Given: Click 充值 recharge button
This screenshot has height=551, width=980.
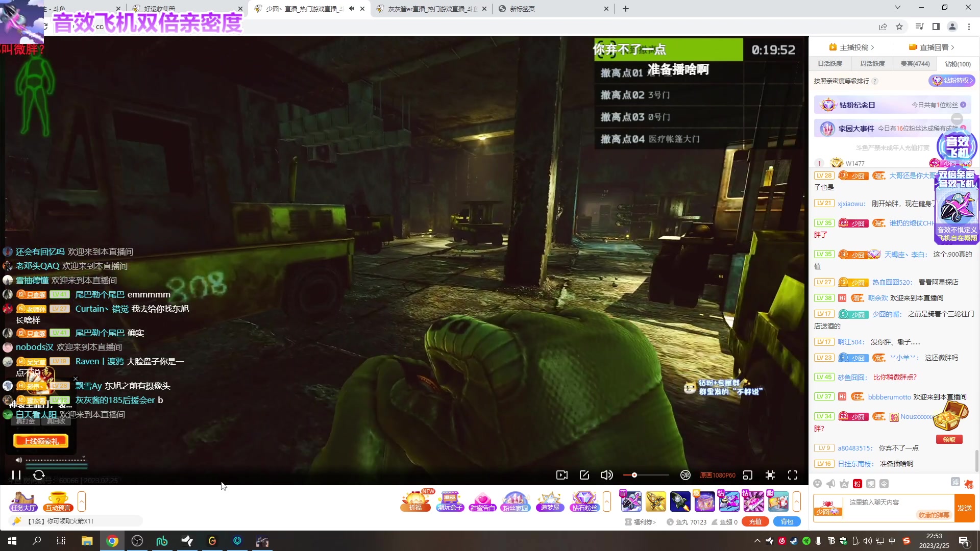Looking at the screenshot, I should click(755, 521).
